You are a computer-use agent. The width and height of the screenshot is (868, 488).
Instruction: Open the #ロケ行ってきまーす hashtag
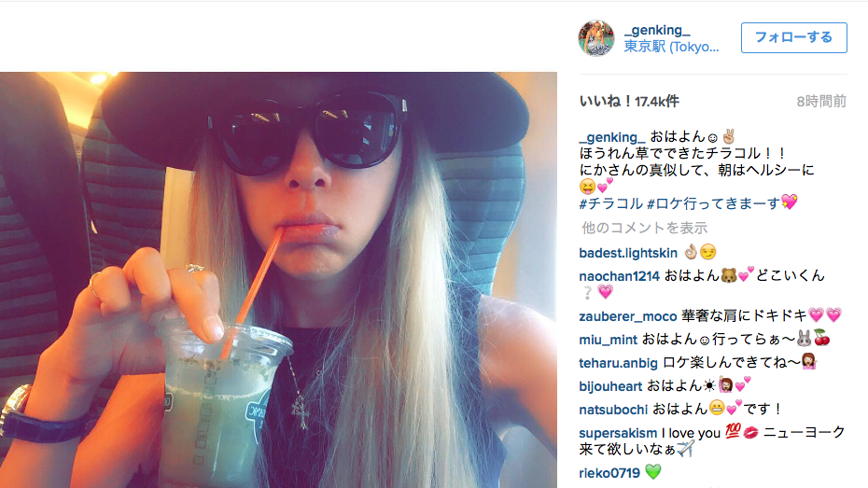pyautogui.click(x=714, y=203)
